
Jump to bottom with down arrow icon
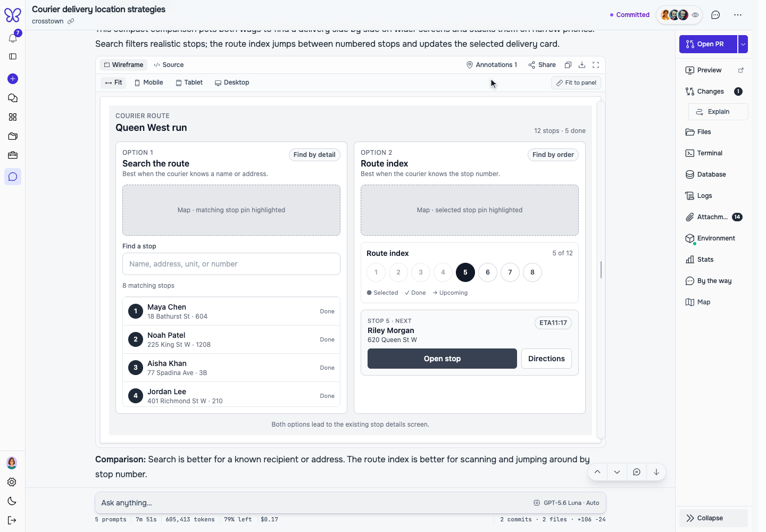click(x=656, y=472)
